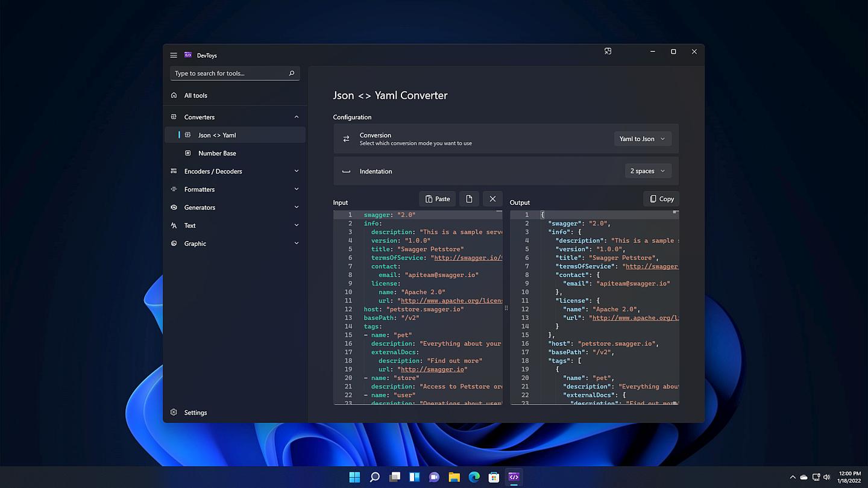Viewport: 868px width, 488px height.
Task: Click the Text category icon
Action: point(174,225)
